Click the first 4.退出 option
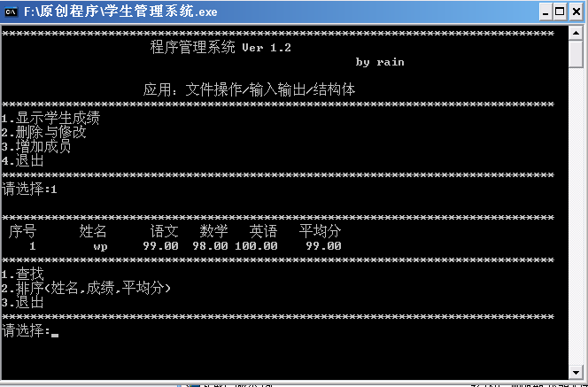The width and height of the screenshot is (588, 387). 22,161
